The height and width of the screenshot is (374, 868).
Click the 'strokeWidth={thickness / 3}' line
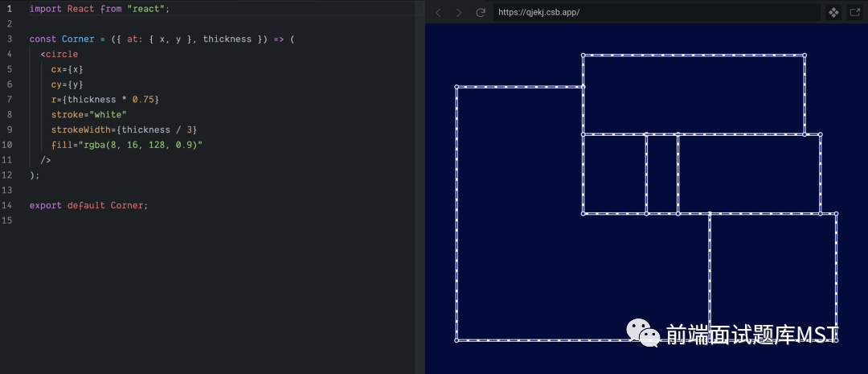pos(124,129)
